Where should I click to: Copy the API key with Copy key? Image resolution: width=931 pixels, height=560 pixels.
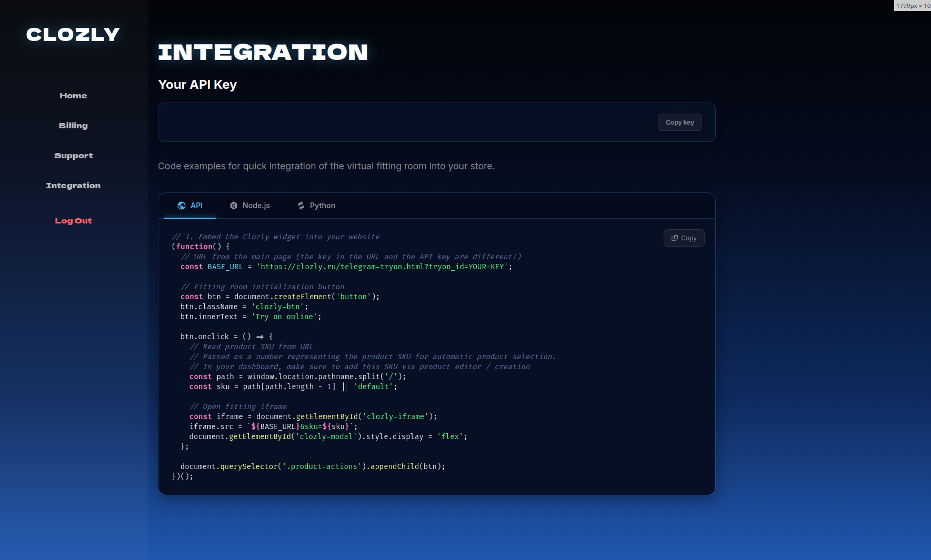(x=679, y=123)
